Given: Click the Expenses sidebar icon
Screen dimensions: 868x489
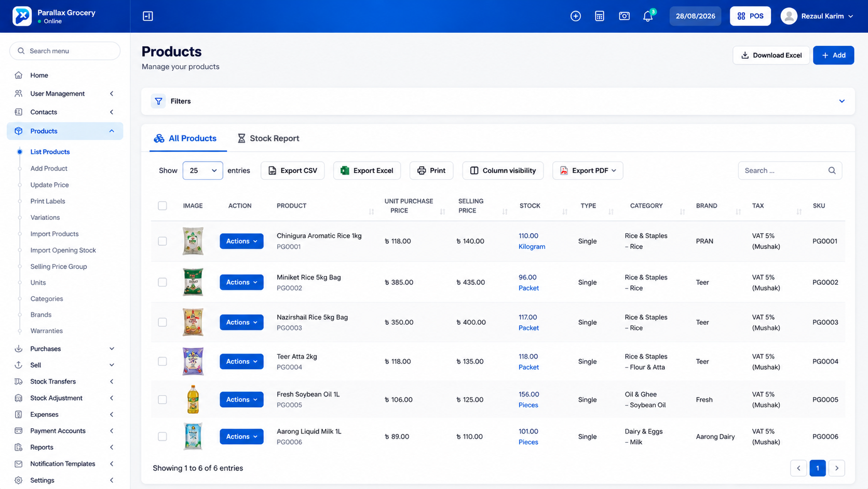Looking at the screenshot, I should tap(19, 415).
